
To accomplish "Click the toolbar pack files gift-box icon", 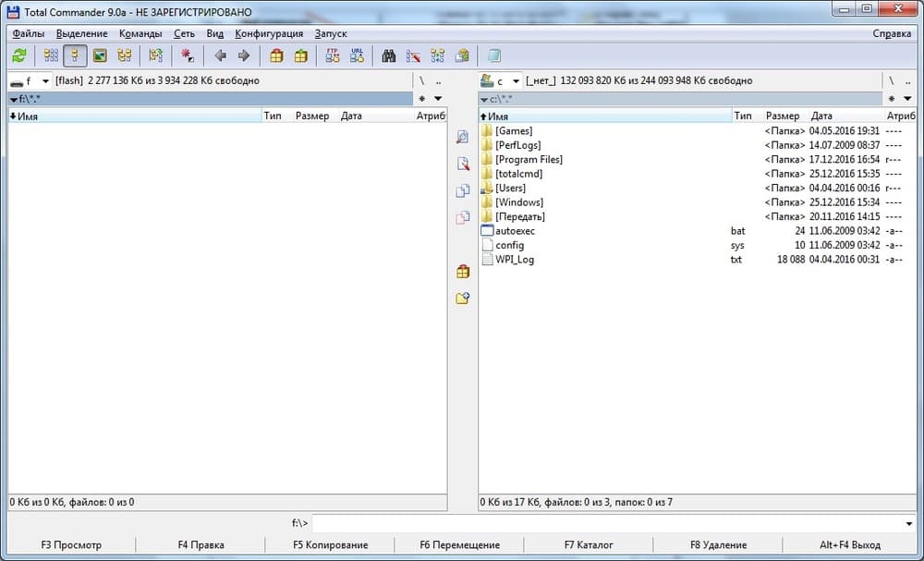I will [x=276, y=56].
